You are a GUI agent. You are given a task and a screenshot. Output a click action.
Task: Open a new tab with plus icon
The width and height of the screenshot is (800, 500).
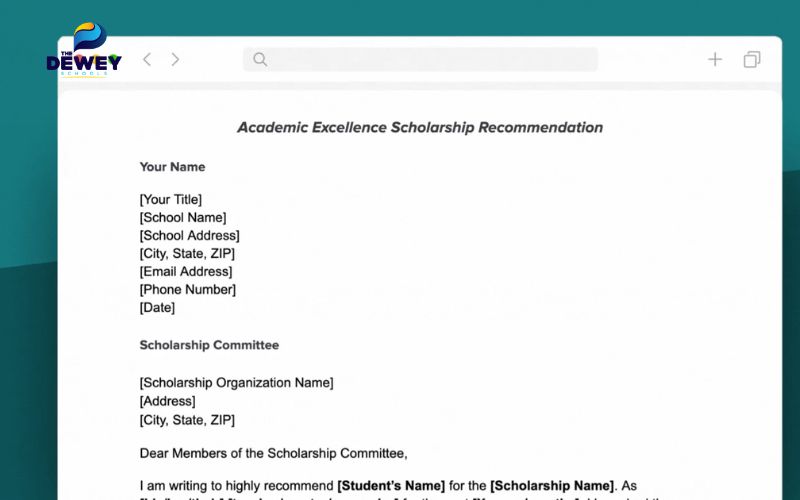click(x=715, y=60)
